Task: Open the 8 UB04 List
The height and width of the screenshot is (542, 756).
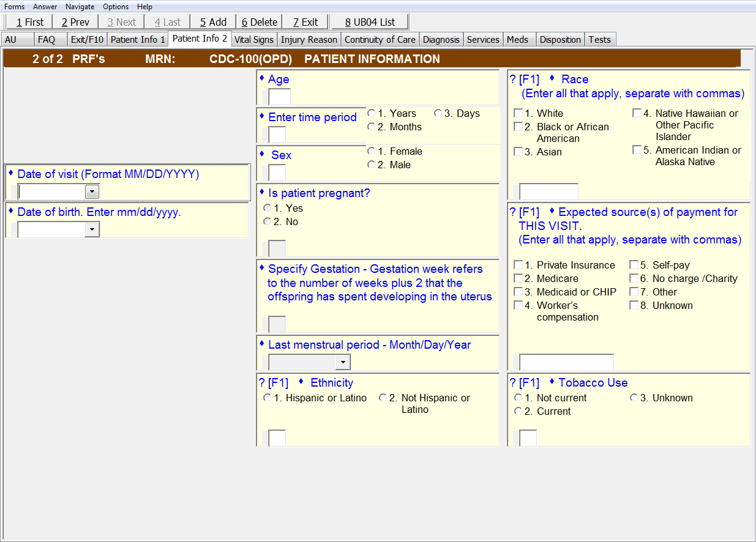Action: pyautogui.click(x=370, y=22)
